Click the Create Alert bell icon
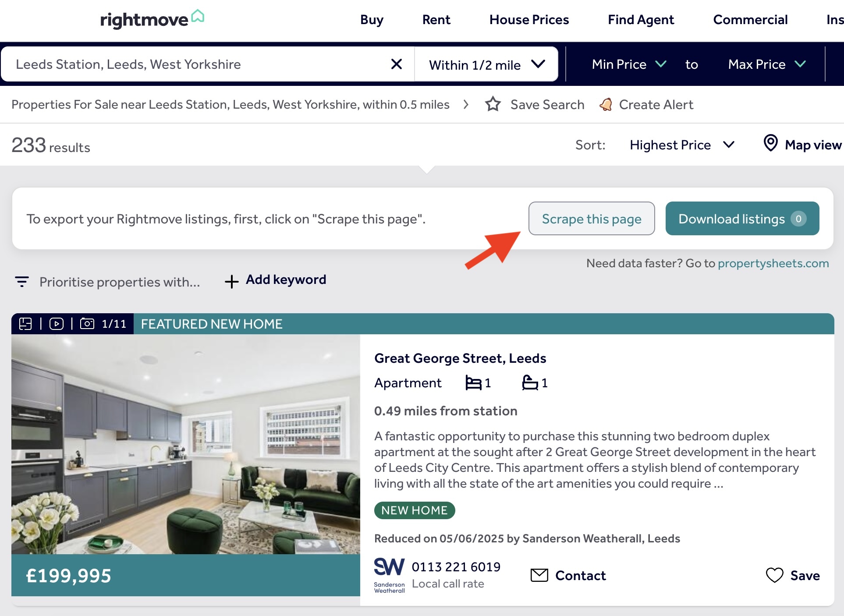Image resolution: width=844 pixels, height=616 pixels. pyautogui.click(x=606, y=104)
